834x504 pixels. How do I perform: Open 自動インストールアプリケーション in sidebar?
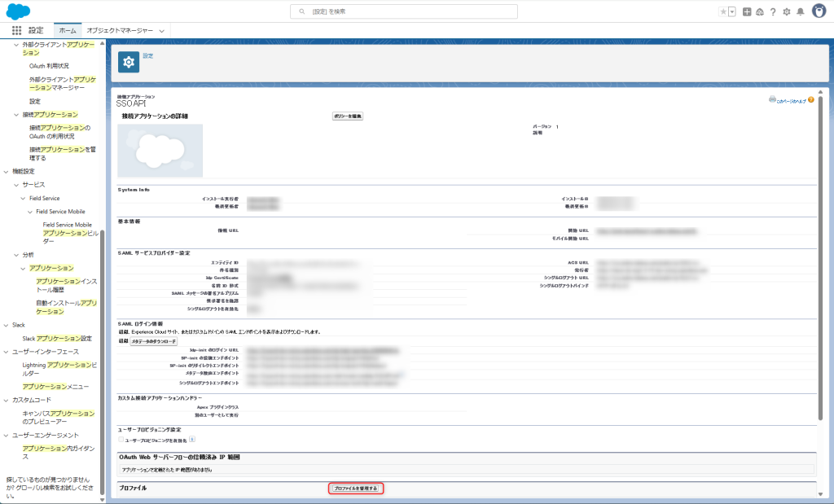(x=67, y=307)
